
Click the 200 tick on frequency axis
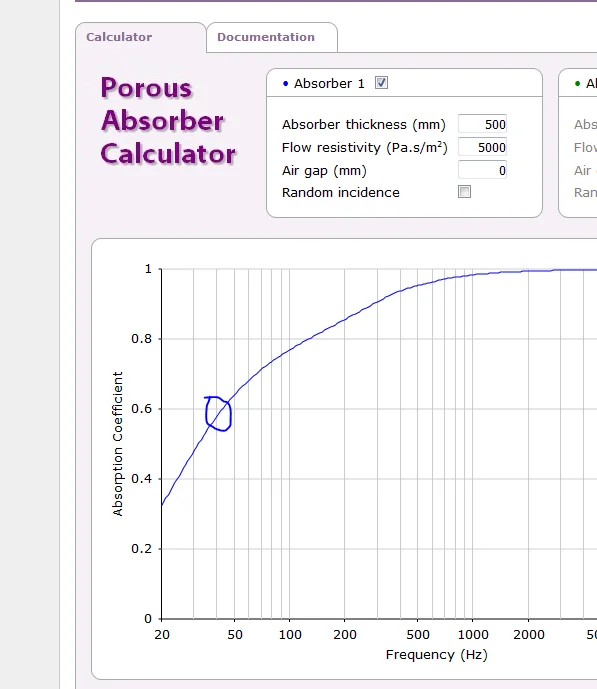coord(345,635)
